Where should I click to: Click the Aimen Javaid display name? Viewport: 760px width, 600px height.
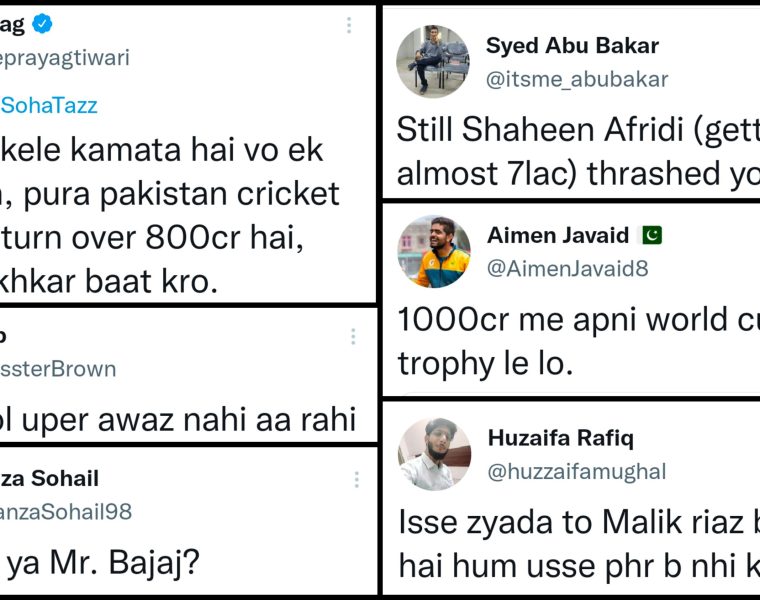coord(558,236)
